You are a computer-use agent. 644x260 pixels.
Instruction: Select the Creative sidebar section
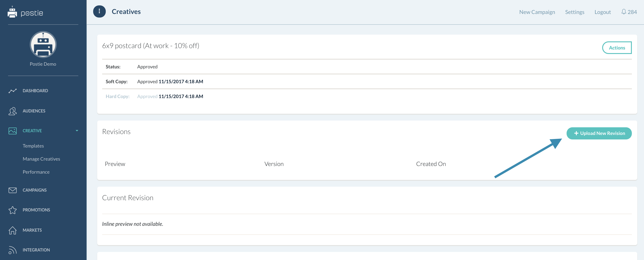click(32, 131)
